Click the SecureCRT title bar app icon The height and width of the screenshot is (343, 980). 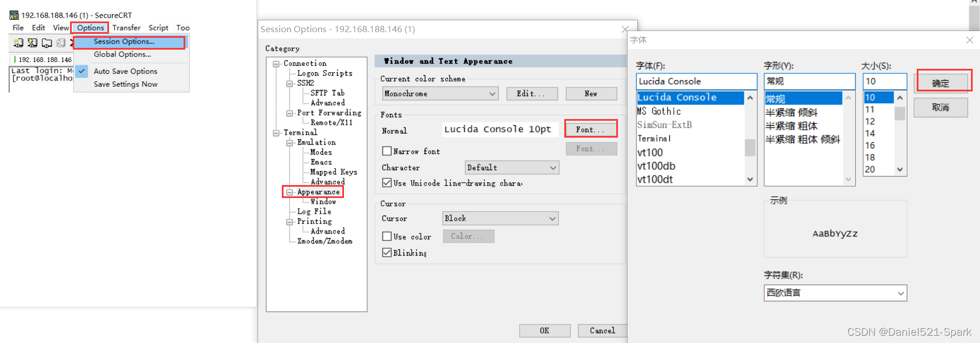14,15
